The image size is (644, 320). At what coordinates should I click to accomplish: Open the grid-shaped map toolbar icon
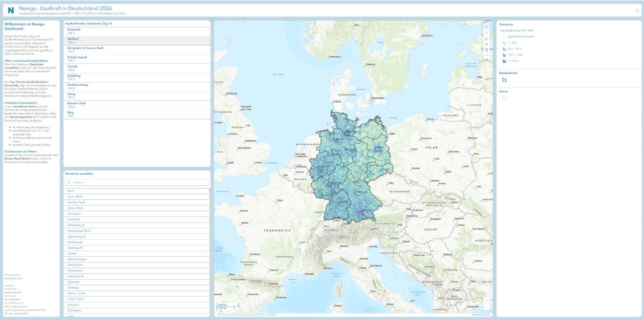[486, 50]
